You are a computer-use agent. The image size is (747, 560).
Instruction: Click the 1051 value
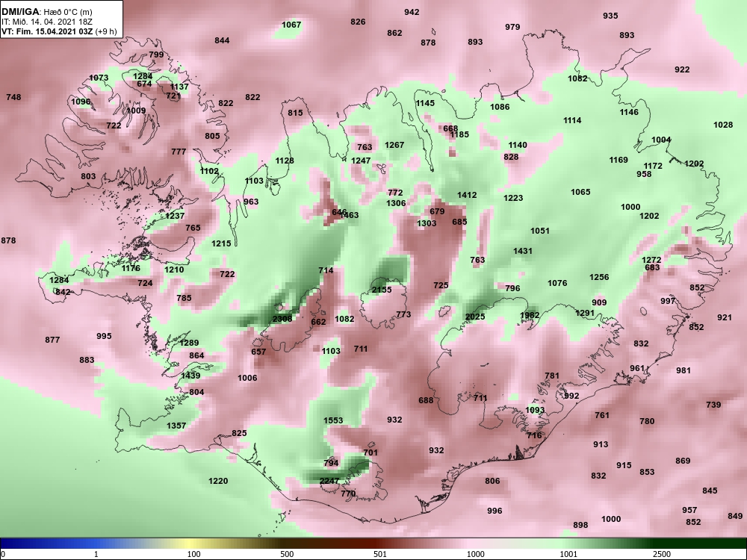(540, 231)
